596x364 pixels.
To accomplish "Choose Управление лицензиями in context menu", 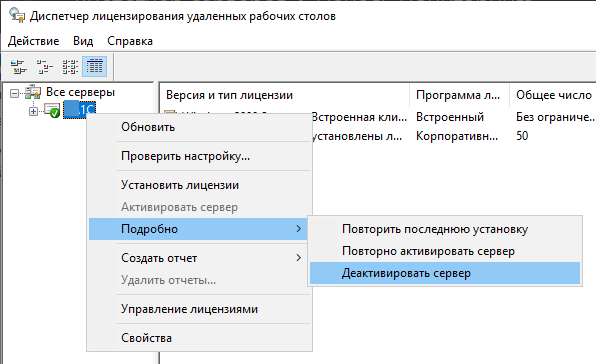I will pyautogui.click(x=199, y=309).
